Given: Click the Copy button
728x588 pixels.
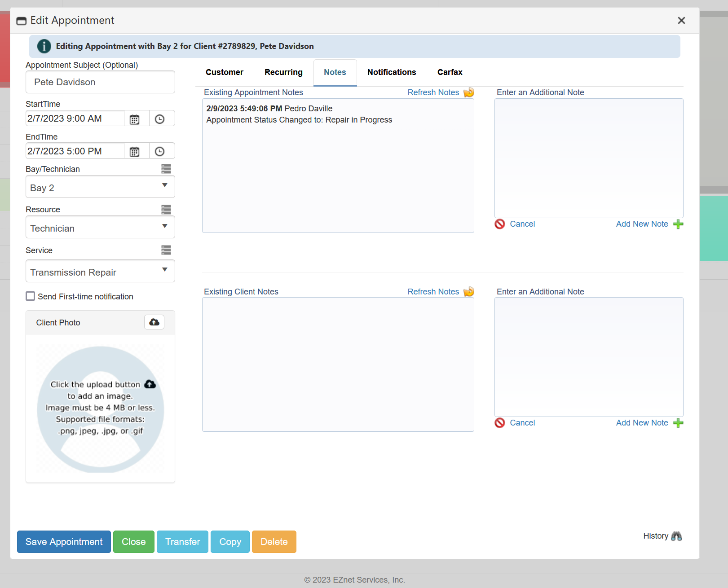Looking at the screenshot, I should click(x=230, y=542).
